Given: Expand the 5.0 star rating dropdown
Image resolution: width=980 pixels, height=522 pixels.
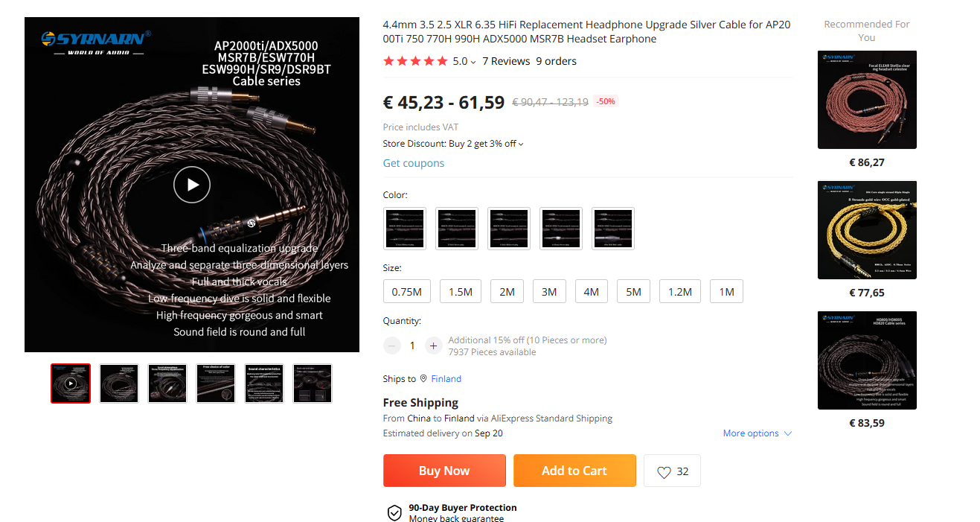Looking at the screenshot, I should pos(464,61).
